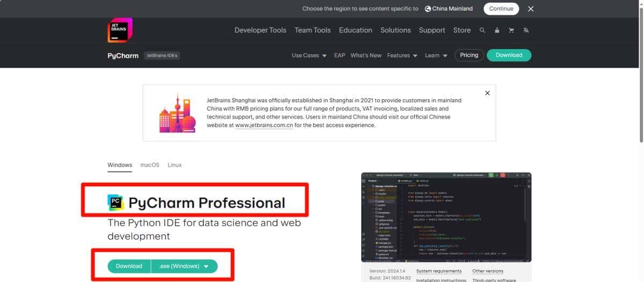Open the Developer Tools menu

coord(260,31)
